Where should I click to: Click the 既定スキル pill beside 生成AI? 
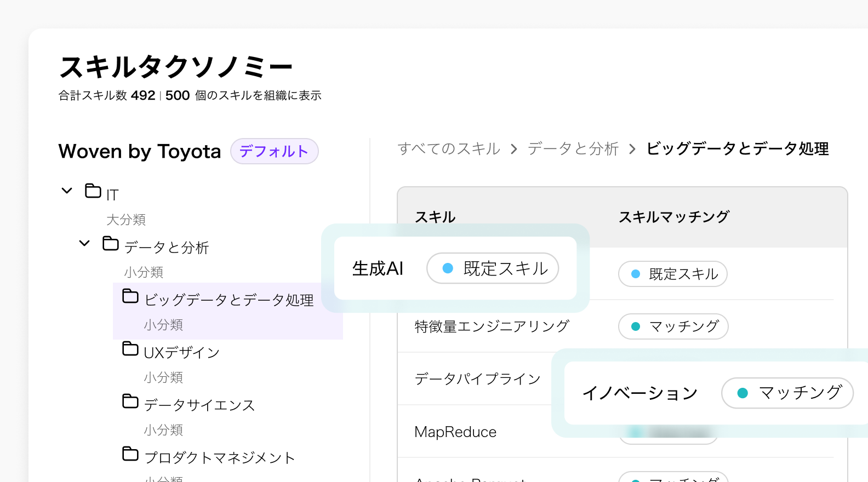pos(493,268)
